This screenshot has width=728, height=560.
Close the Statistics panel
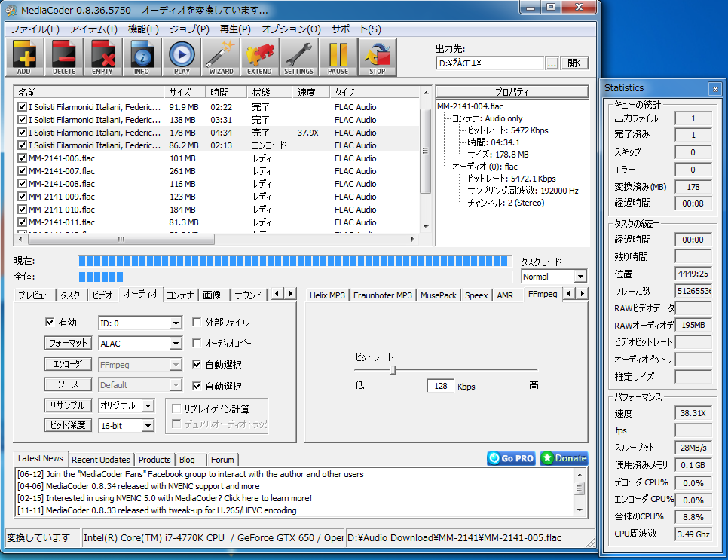click(x=715, y=88)
